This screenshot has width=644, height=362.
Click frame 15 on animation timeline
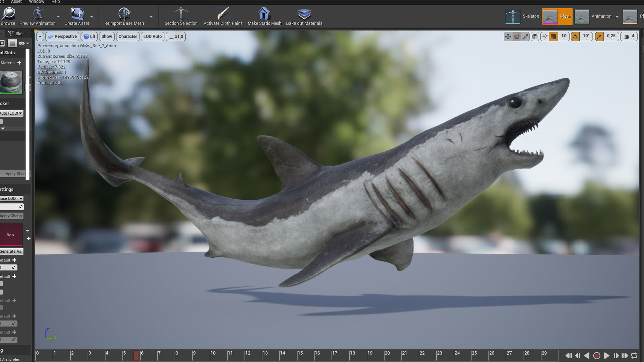click(298, 355)
